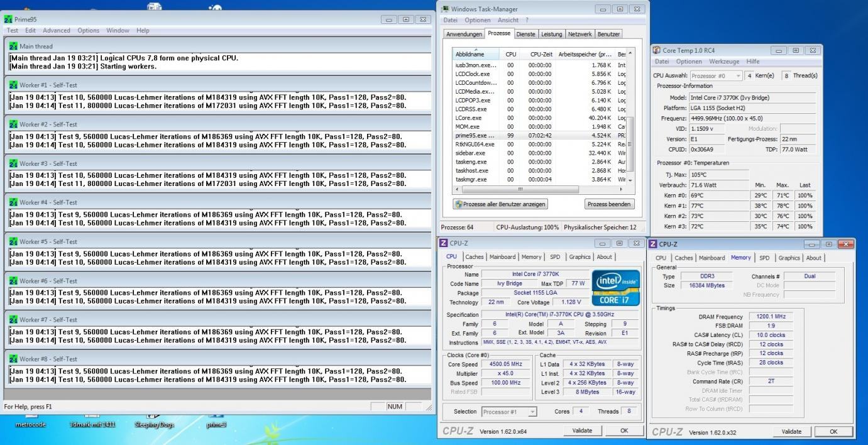Image resolution: width=868 pixels, height=445 pixels.
Task: Open Prime95 Window menu
Action: pyautogui.click(x=118, y=30)
